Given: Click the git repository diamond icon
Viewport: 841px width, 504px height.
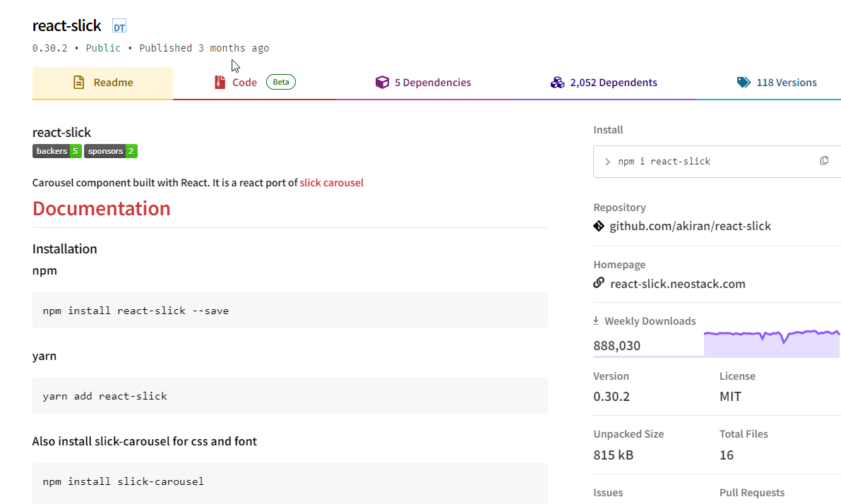Looking at the screenshot, I should point(599,227).
